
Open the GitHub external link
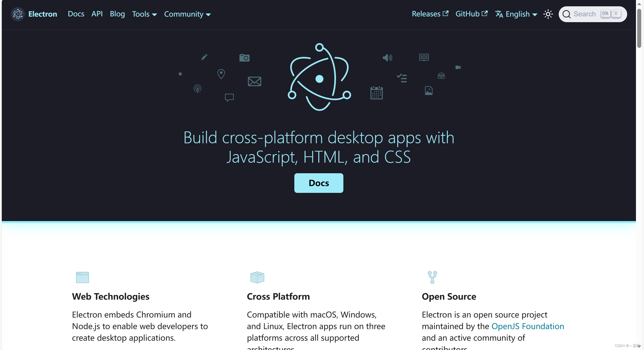(472, 14)
